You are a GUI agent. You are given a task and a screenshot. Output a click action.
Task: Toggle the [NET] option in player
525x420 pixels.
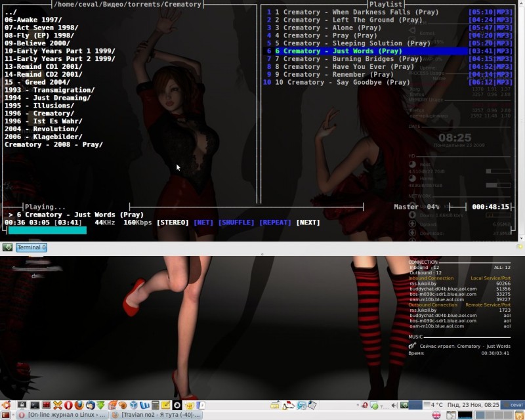click(203, 222)
